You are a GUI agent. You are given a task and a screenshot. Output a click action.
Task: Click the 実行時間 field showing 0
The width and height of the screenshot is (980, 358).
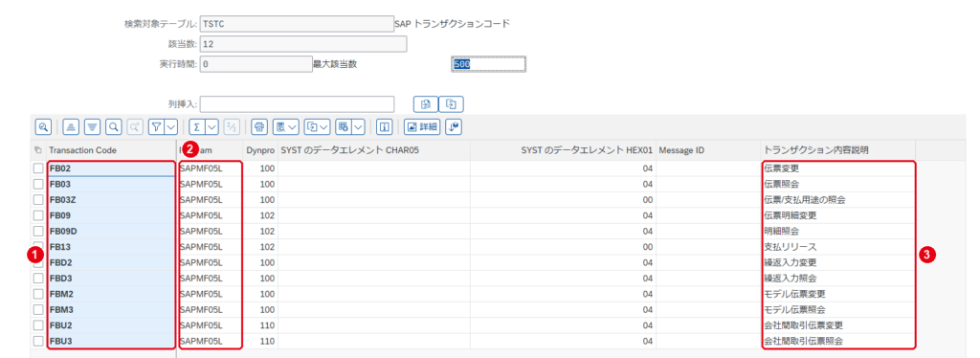(256, 64)
